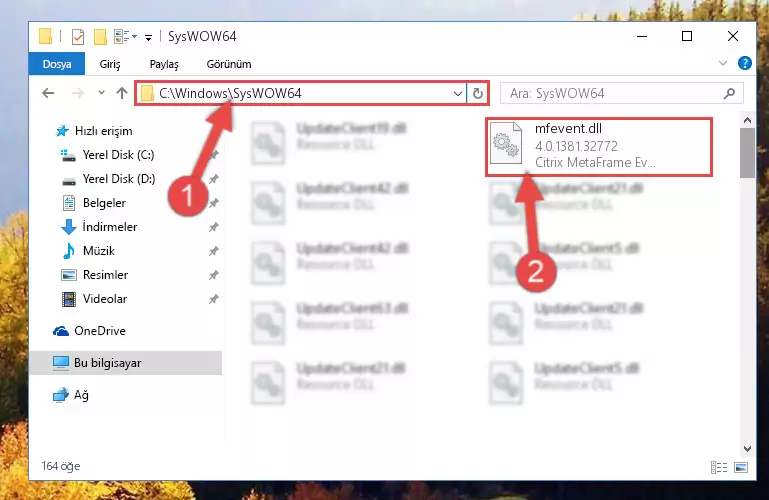Image resolution: width=769 pixels, height=500 pixels.
Task: Click the pin icon beside Müzik
Action: coord(213,251)
